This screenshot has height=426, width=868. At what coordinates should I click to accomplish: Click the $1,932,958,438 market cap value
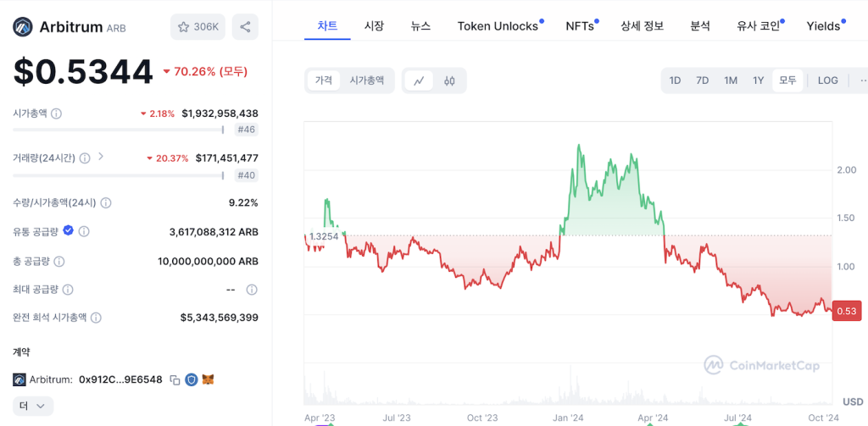click(x=220, y=113)
